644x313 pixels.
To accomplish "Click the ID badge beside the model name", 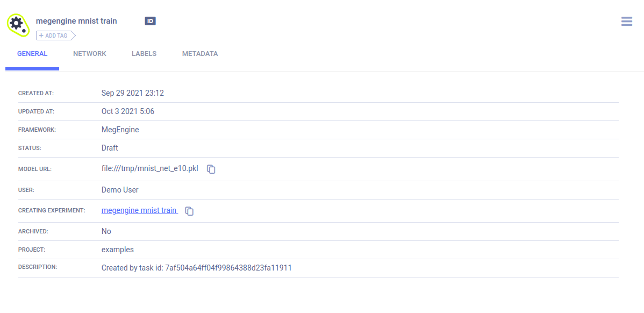I will click(150, 21).
